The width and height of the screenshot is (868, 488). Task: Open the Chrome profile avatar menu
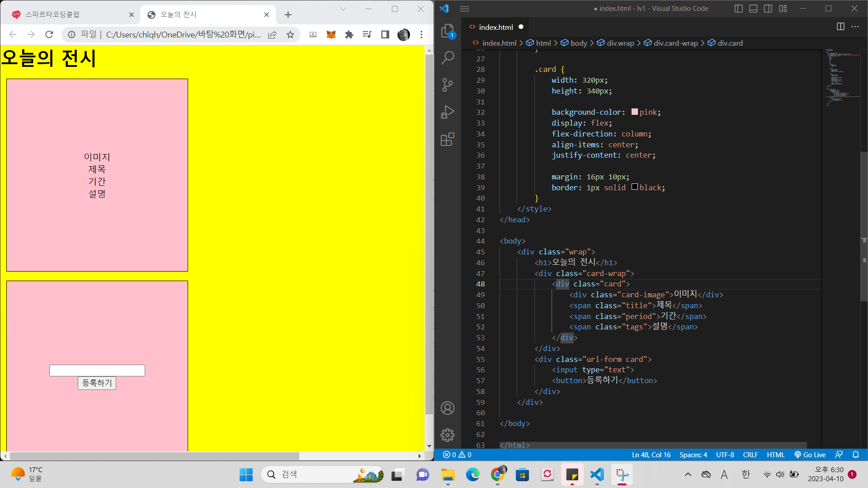coord(403,34)
